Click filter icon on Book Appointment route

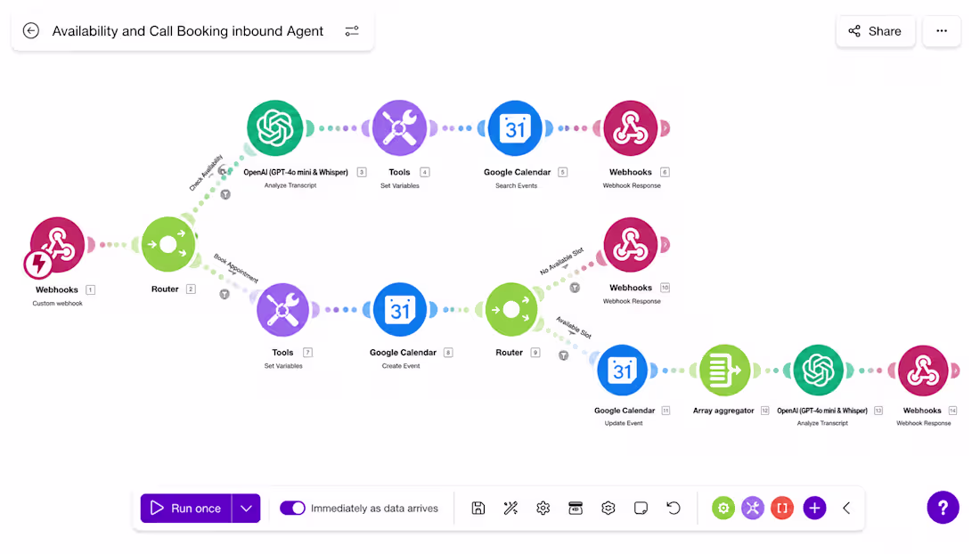(225, 294)
